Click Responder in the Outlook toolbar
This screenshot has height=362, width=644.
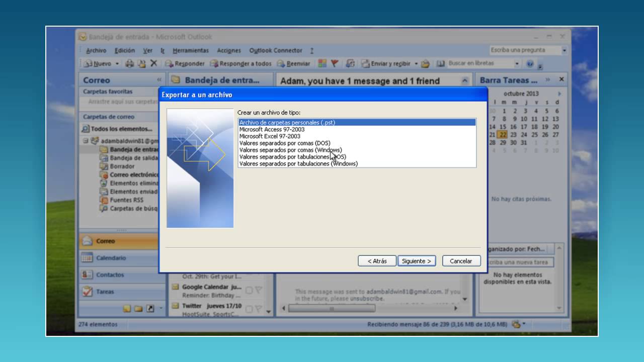(x=185, y=64)
